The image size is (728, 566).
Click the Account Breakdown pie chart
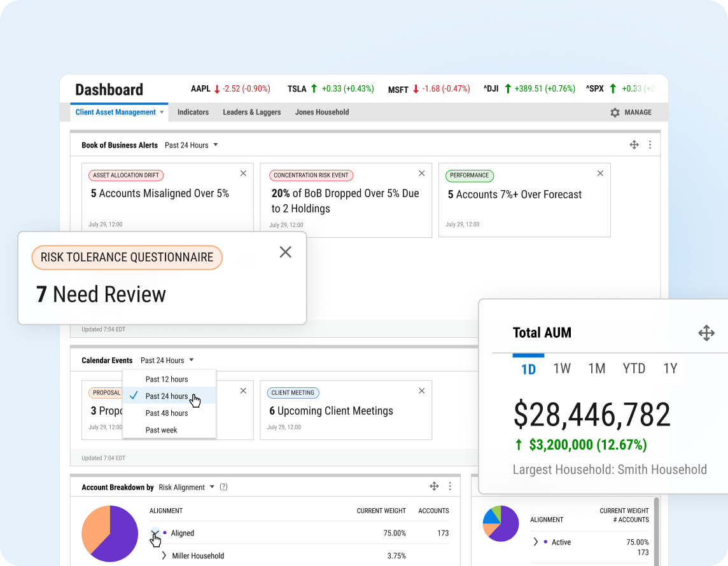[110, 534]
